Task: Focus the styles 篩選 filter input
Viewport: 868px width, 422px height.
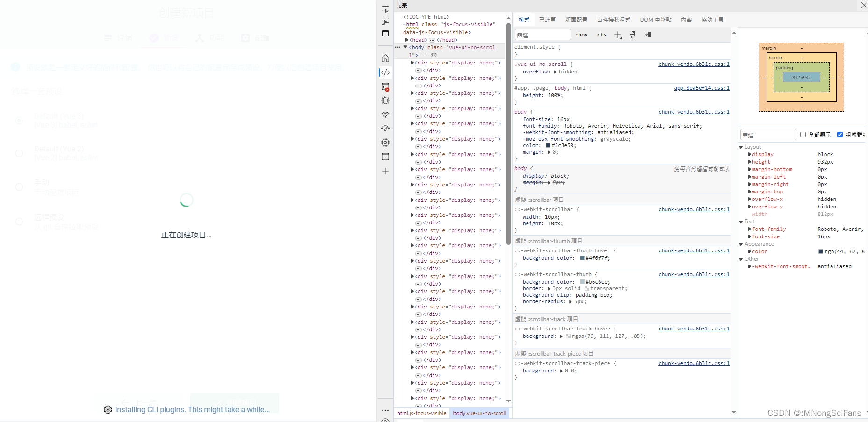Action: pos(542,35)
